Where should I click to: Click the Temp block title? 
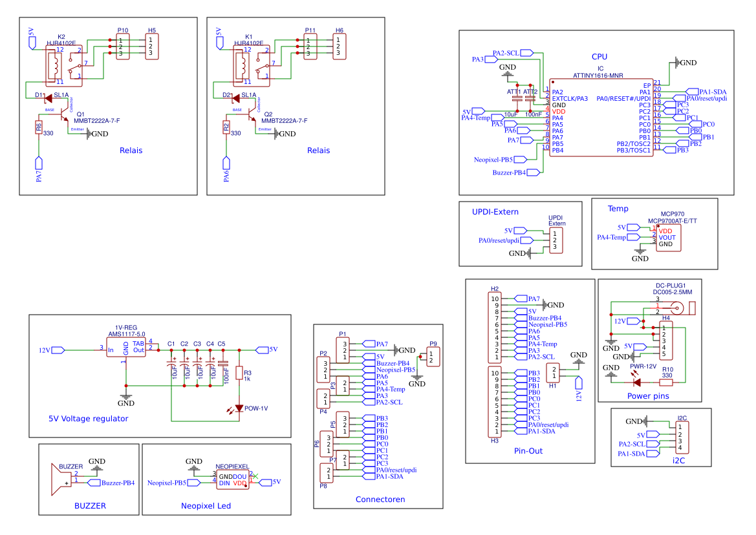coord(618,209)
